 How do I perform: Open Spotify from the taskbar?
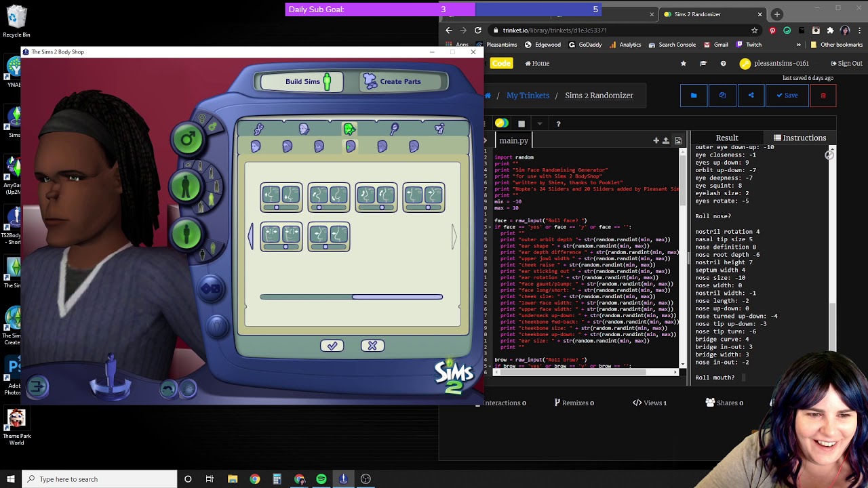[x=321, y=479]
